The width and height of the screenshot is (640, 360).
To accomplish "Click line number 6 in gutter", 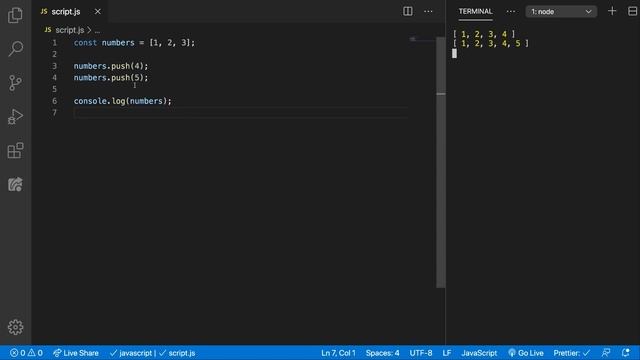I will [54, 101].
